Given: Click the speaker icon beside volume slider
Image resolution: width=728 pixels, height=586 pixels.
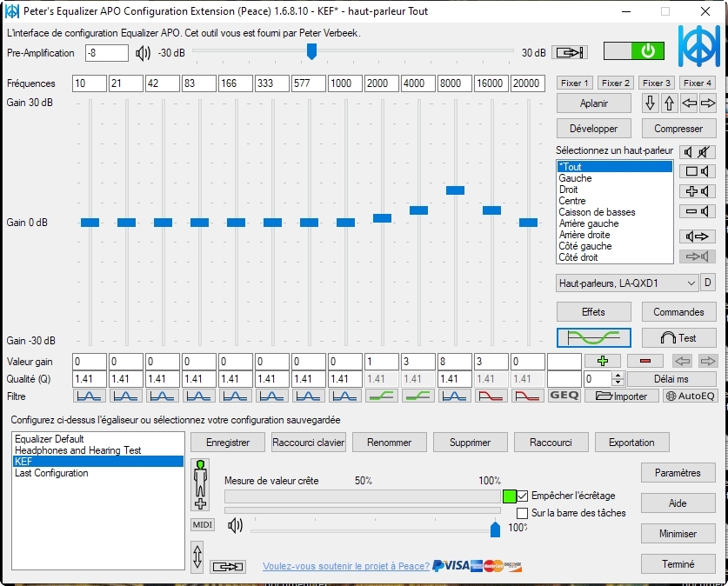Looking at the screenshot, I should click(x=235, y=526).
